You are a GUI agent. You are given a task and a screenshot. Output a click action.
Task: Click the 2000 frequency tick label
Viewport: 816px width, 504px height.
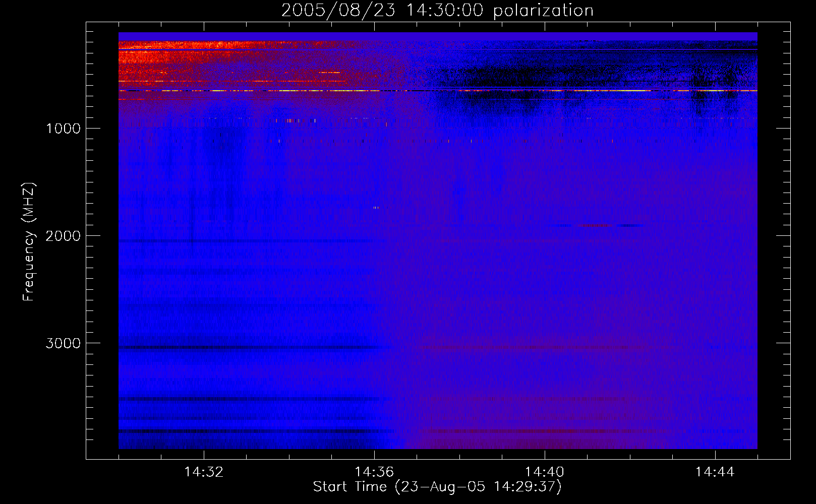[x=63, y=236]
